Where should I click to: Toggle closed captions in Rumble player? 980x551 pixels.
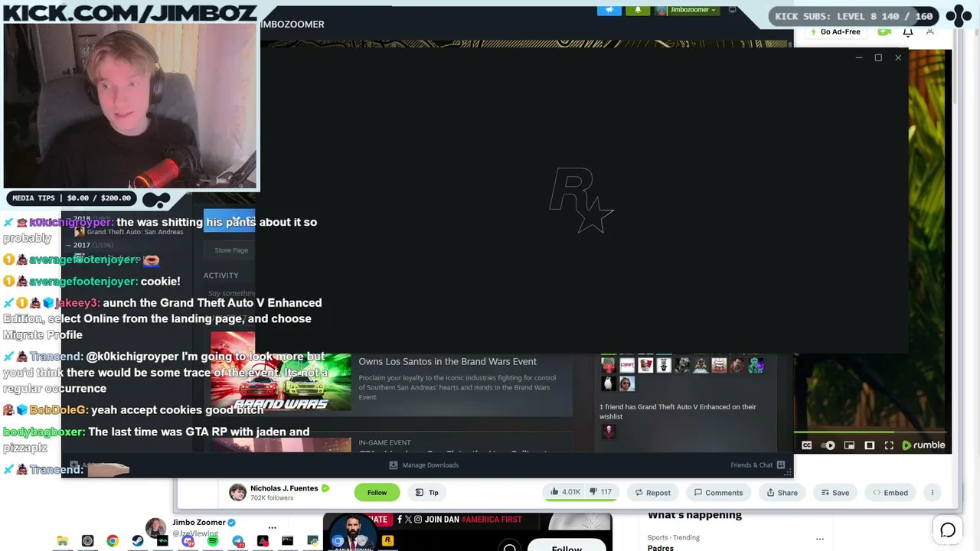click(806, 445)
